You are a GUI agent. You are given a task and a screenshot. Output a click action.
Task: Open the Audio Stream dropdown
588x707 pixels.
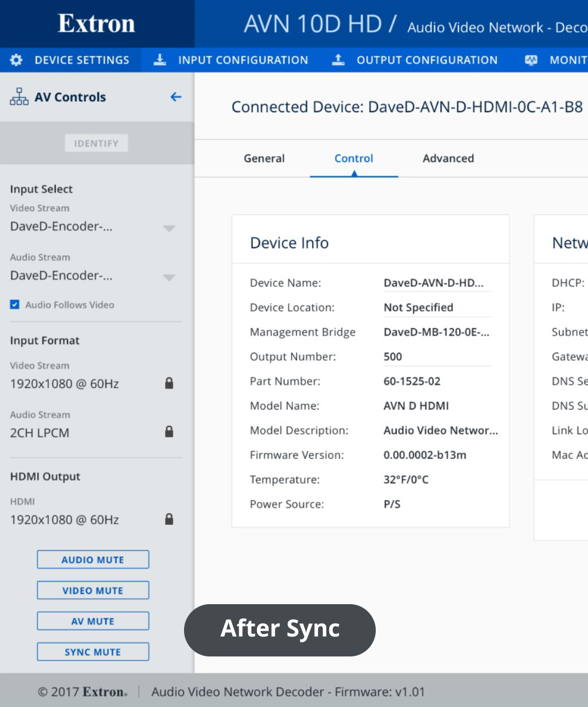point(169,277)
